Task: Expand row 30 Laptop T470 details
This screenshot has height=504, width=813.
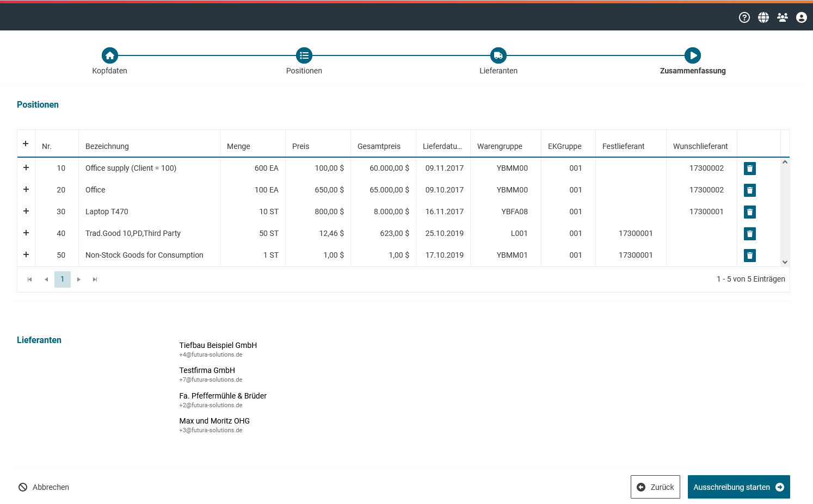Action: click(x=26, y=211)
